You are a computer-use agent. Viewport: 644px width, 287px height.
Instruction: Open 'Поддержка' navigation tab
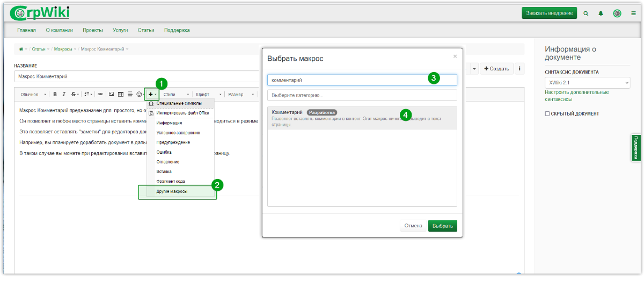coord(177,30)
